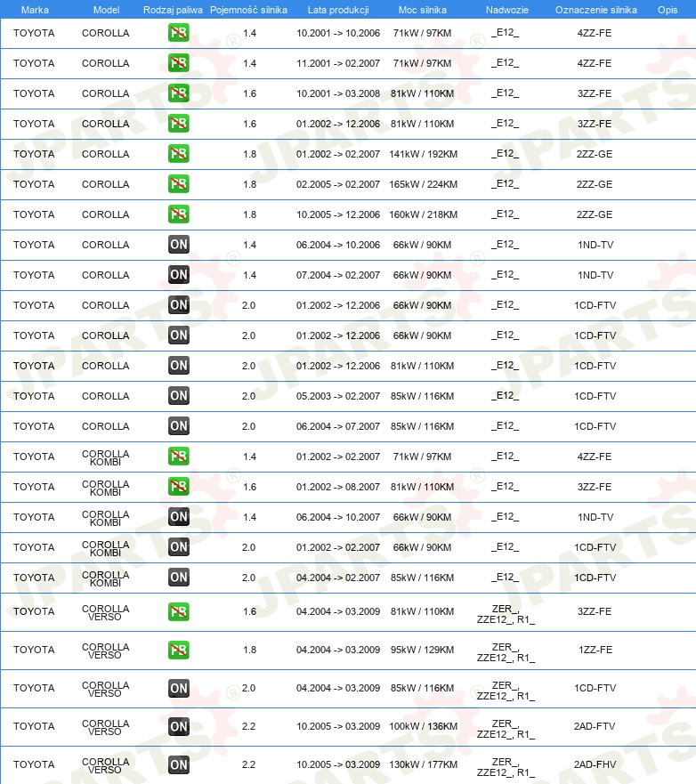Click the petrol icon in the 10.2001 -> 03.2008 row
Viewport: 696px width, 784px height.
pyautogui.click(x=179, y=93)
